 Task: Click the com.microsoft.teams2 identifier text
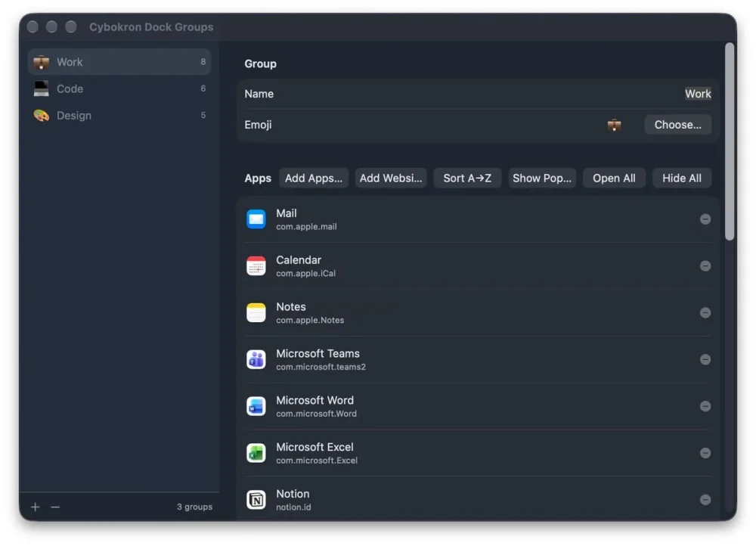(x=321, y=367)
